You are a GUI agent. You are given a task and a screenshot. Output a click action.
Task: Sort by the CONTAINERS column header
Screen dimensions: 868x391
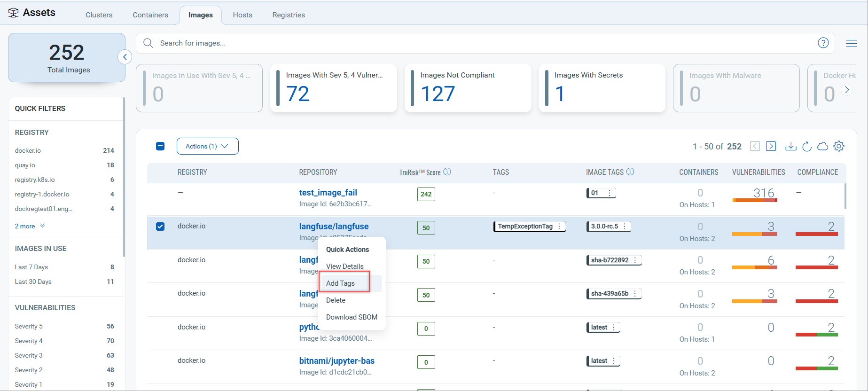[x=699, y=172]
